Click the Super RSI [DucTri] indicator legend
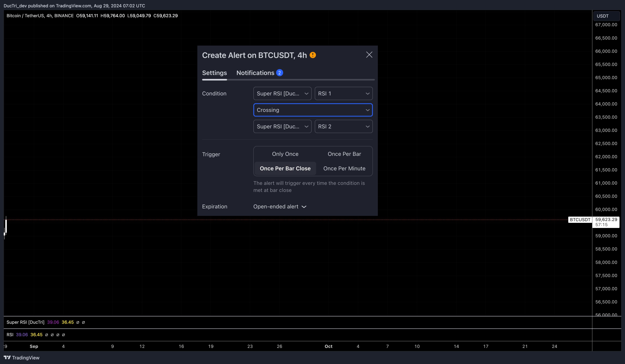Image resolution: width=625 pixels, height=364 pixels. point(25,322)
